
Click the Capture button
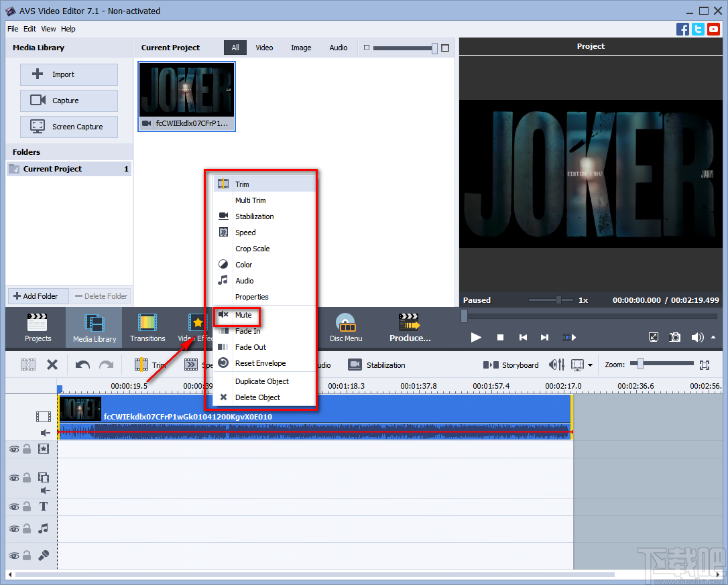[x=69, y=101]
